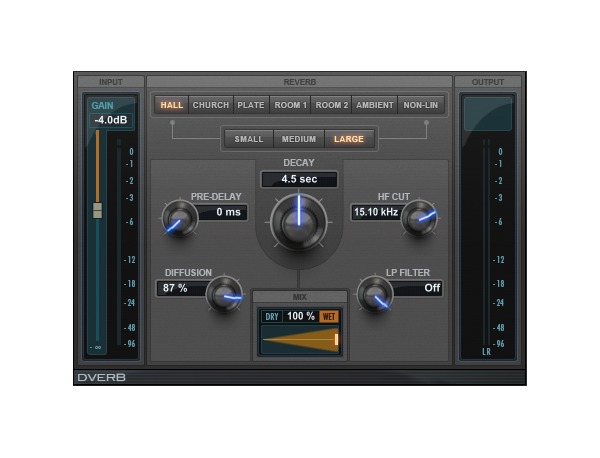Viewport: 600px width, 458px height.
Task: Click the OUTPUT section header
Action: (x=488, y=82)
